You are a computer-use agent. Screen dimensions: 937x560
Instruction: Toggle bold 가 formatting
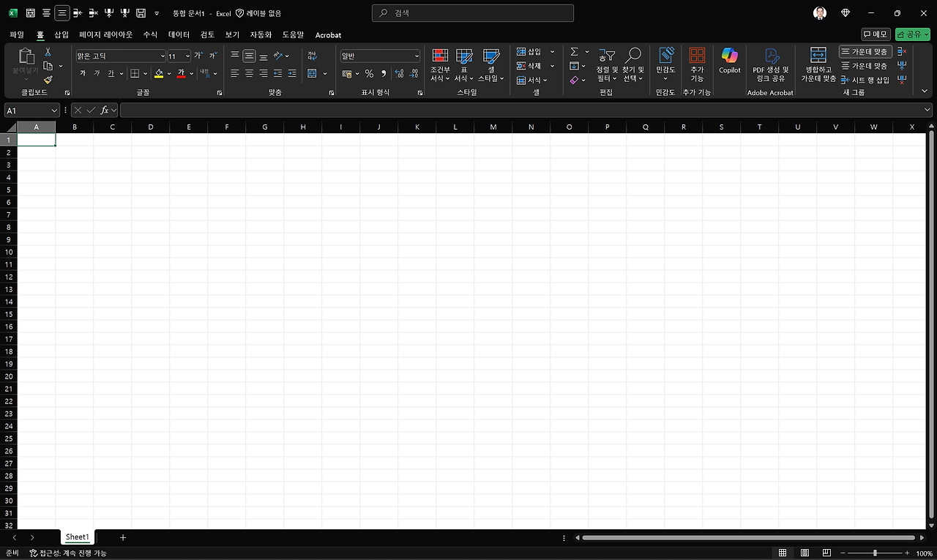83,73
